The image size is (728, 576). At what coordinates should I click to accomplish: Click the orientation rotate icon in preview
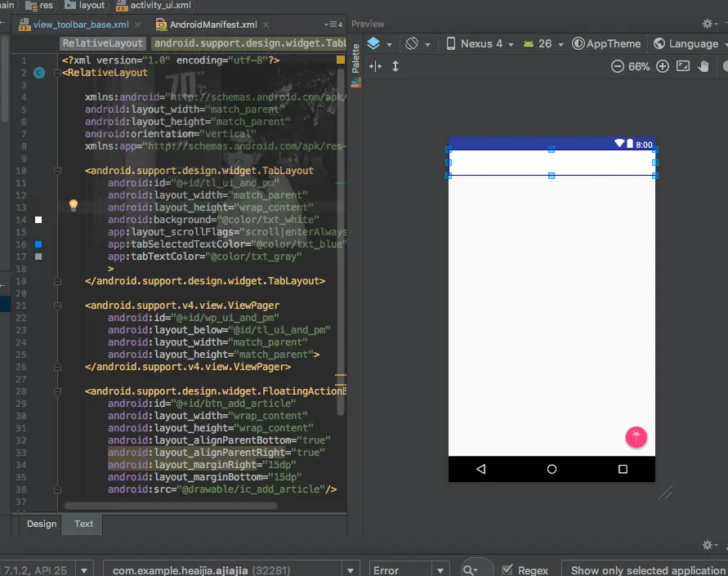coord(413,44)
